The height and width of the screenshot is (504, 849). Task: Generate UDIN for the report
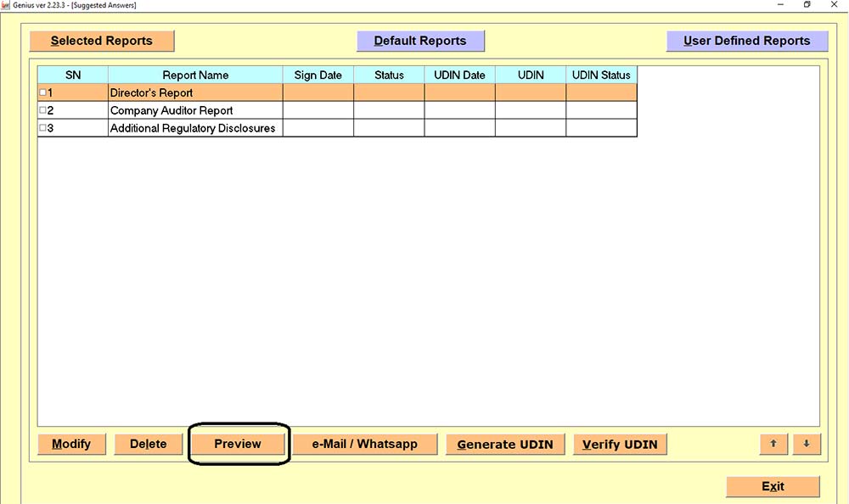click(505, 444)
